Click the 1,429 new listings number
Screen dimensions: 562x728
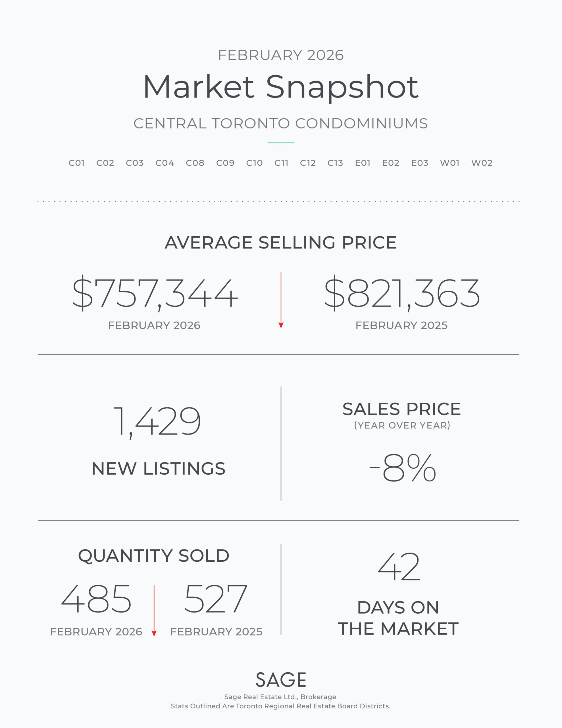[157, 421]
